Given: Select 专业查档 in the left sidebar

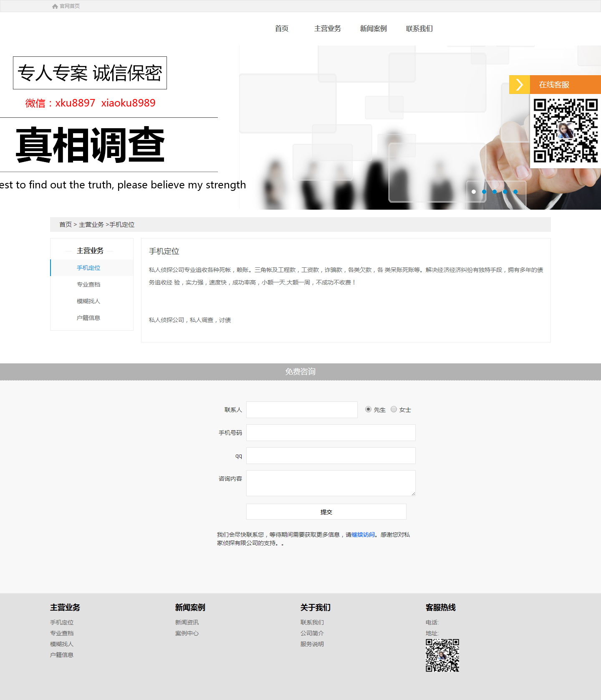Looking at the screenshot, I should [88, 284].
